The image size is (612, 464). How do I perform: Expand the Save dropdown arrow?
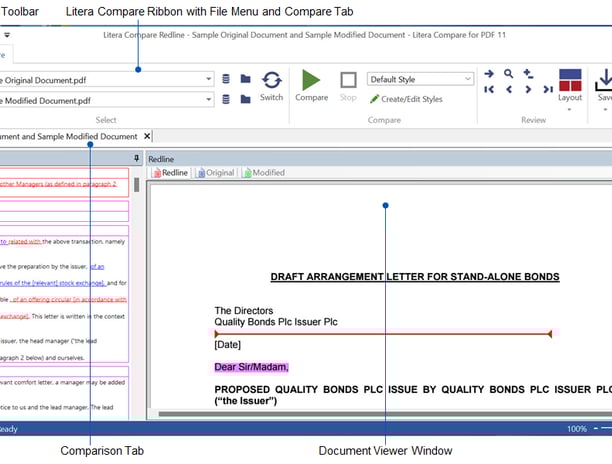point(605,110)
